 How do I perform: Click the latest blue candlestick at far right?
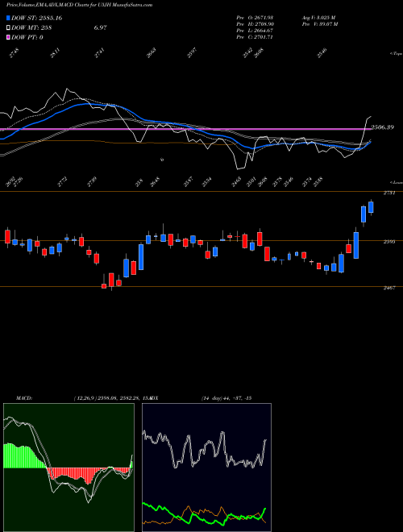click(x=371, y=207)
